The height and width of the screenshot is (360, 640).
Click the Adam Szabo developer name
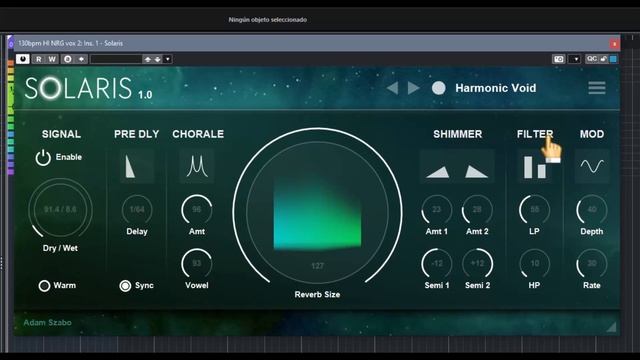47,322
